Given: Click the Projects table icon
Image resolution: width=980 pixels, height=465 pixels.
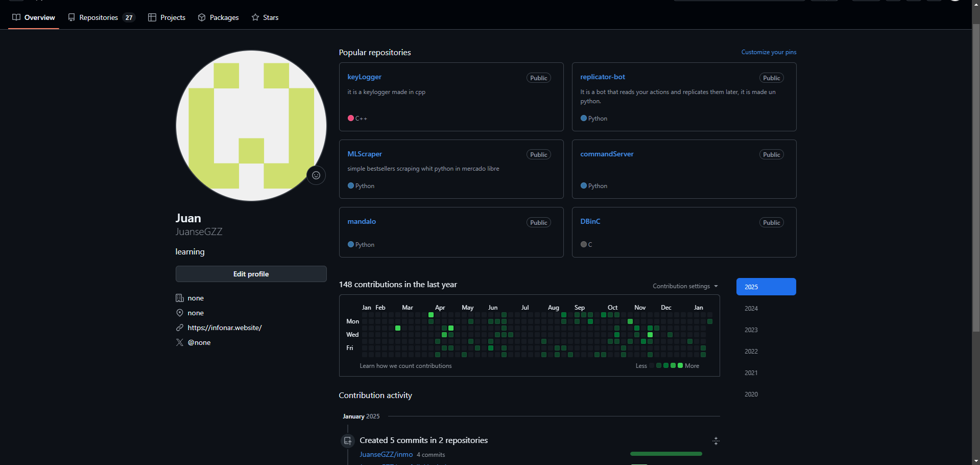Looking at the screenshot, I should pyautogui.click(x=152, y=17).
